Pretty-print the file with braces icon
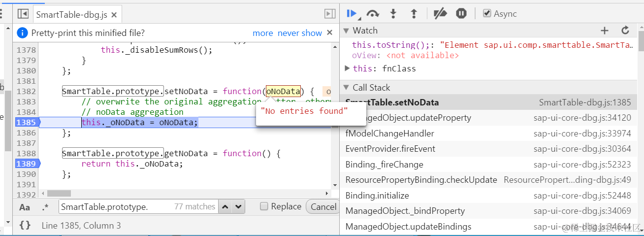Image resolution: width=644 pixels, height=236 pixels. 25,225
